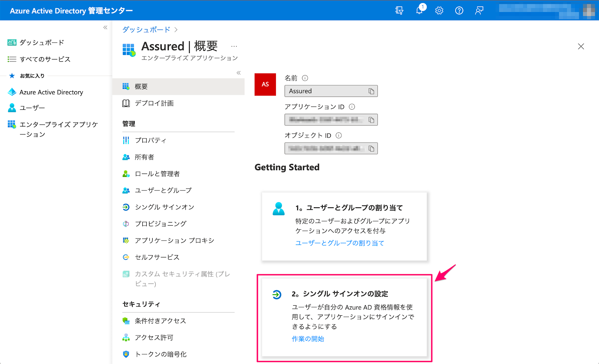The image size is (599, 364).
Task: Copy the Assured name to clipboard
Action: pos(371,91)
